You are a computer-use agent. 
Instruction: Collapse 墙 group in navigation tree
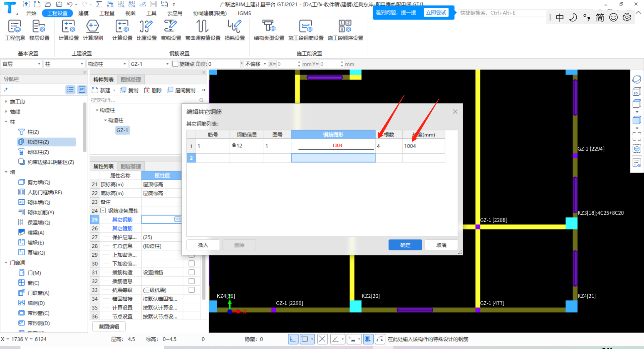coord(6,172)
